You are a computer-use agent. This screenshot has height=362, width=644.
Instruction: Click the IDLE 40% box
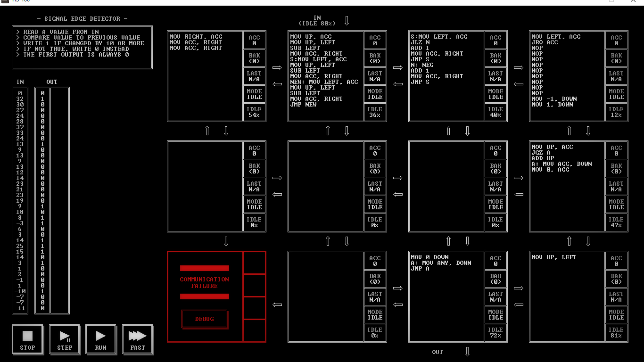point(495,112)
